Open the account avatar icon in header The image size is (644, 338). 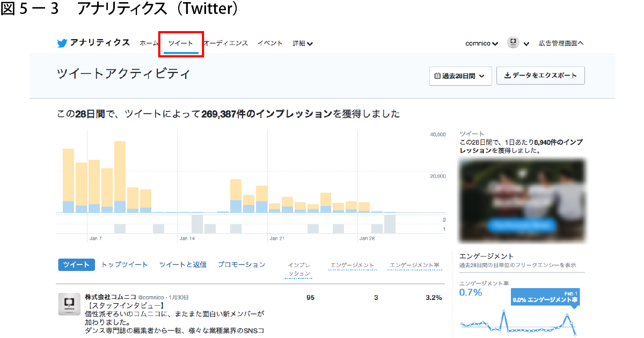[513, 43]
